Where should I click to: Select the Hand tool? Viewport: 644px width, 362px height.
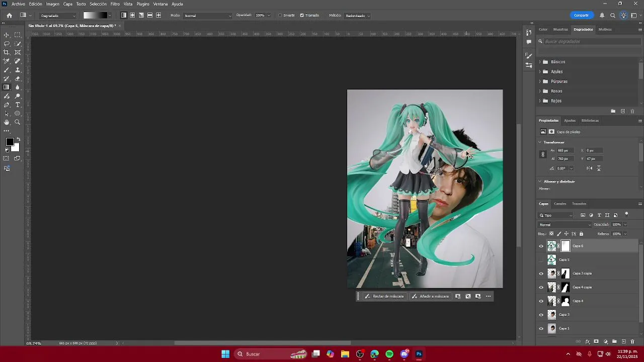click(7, 122)
